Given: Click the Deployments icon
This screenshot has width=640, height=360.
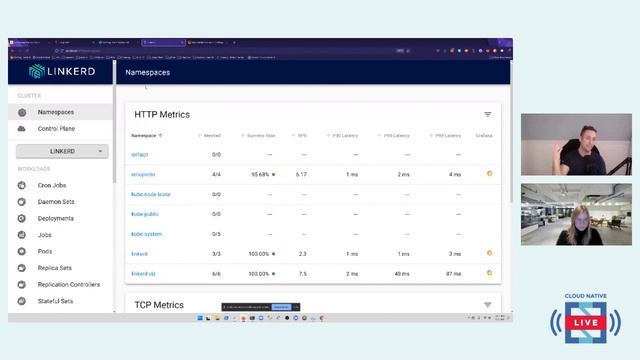Looking at the screenshot, I should tap(22, 218).
